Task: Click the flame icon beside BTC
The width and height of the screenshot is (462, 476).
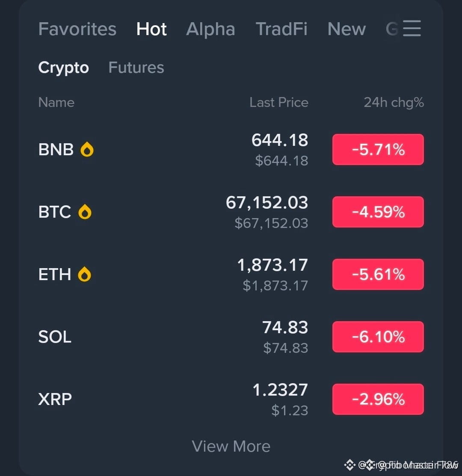Action: pyautogui.click(x=85, y=212)
